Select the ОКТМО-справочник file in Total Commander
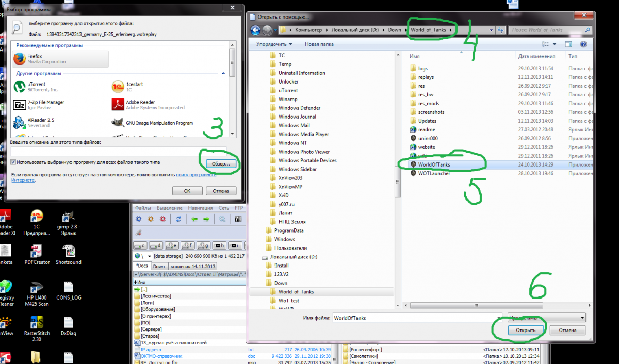This screenshot has width=619, height=364. click(161, 356)
